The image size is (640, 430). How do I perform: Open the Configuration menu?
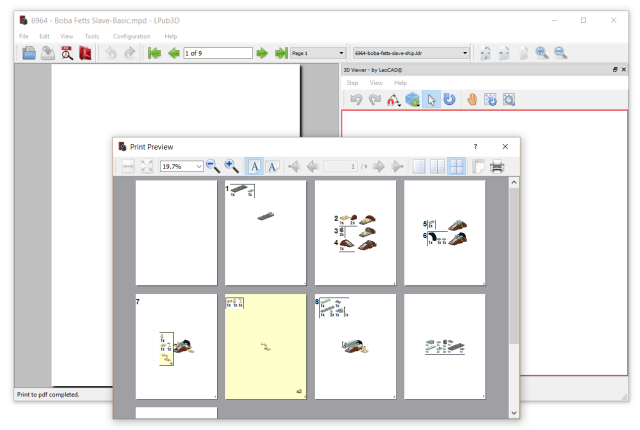[x=131, y=36]
